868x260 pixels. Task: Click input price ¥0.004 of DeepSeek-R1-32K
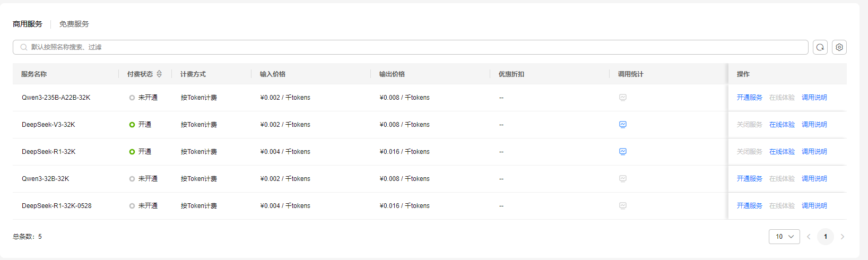click(285, 152)
